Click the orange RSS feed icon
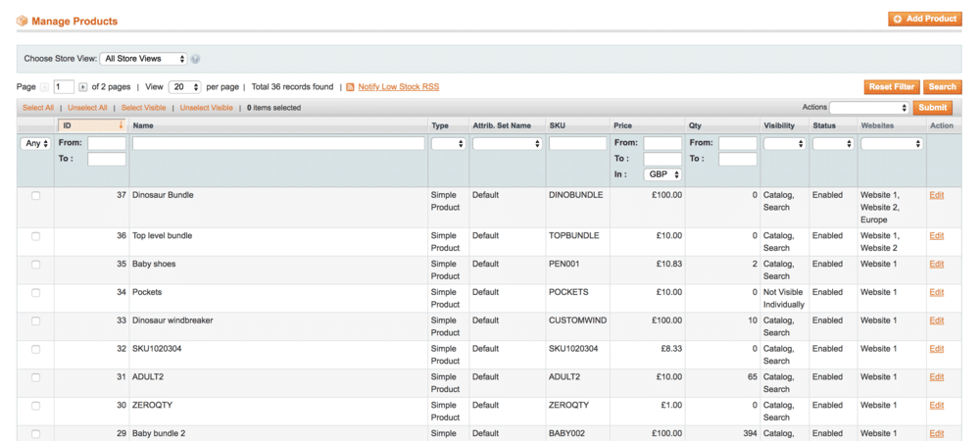980x441 pixels. point(350,87)
